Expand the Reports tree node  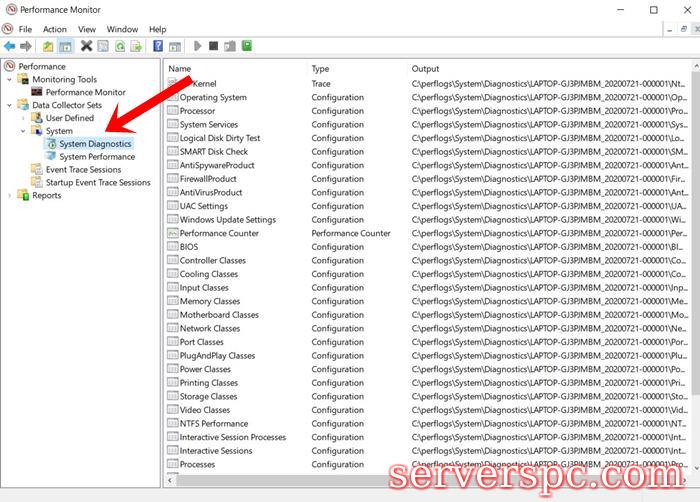(x=10, y=196)
